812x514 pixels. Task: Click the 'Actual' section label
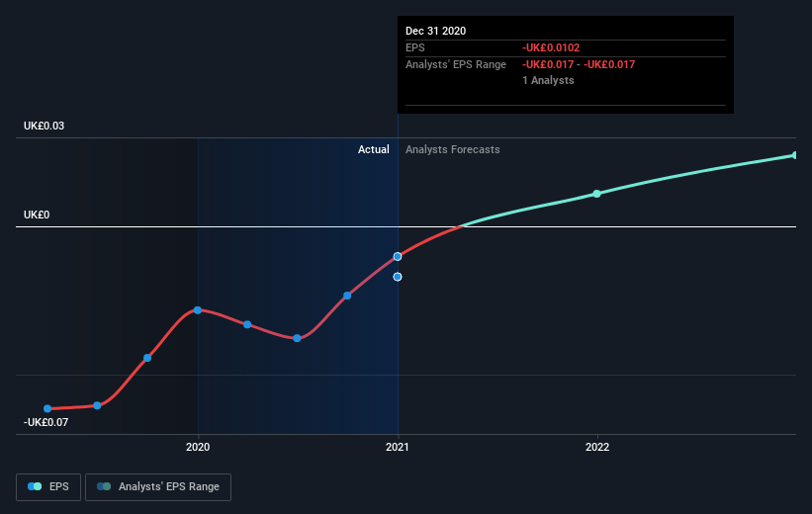pyautogui.click(x=374, y=149)
